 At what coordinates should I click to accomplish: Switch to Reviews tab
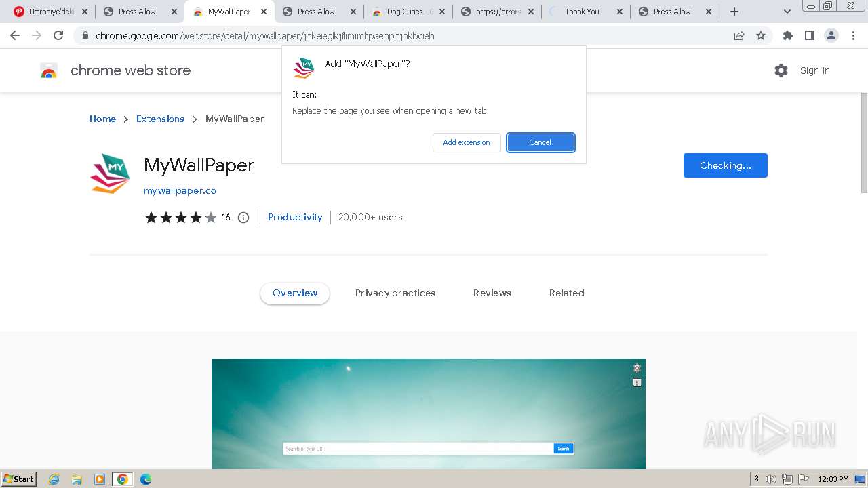[492, 293]
